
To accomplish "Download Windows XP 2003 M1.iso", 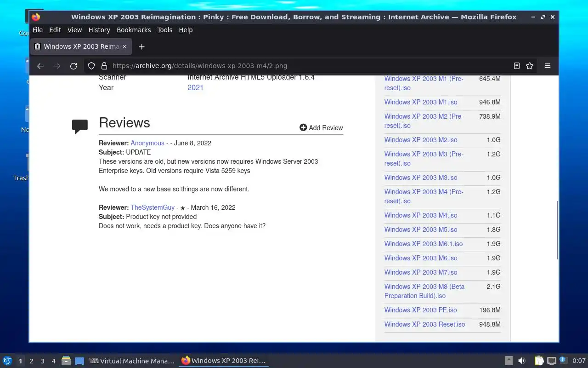I will (421, 102).
